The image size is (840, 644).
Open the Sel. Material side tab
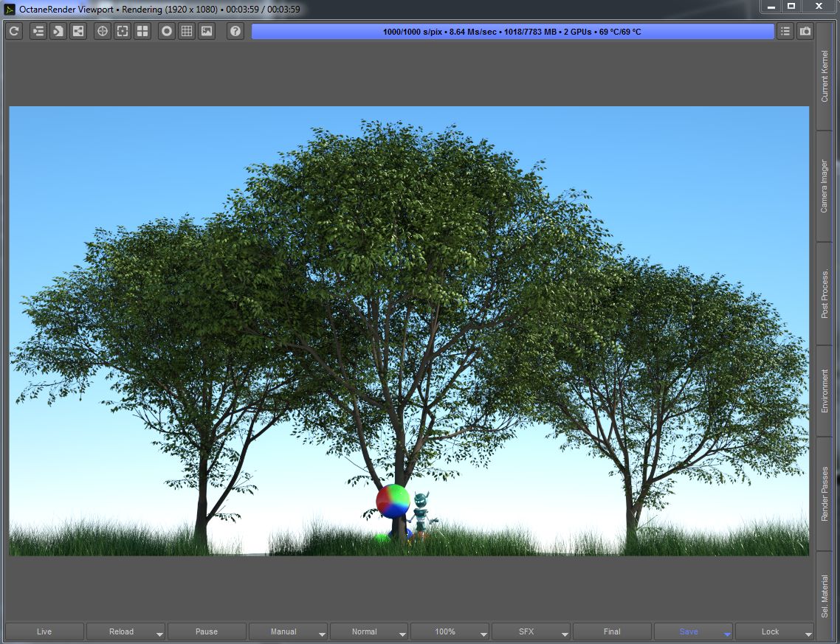tap(824, 596)
